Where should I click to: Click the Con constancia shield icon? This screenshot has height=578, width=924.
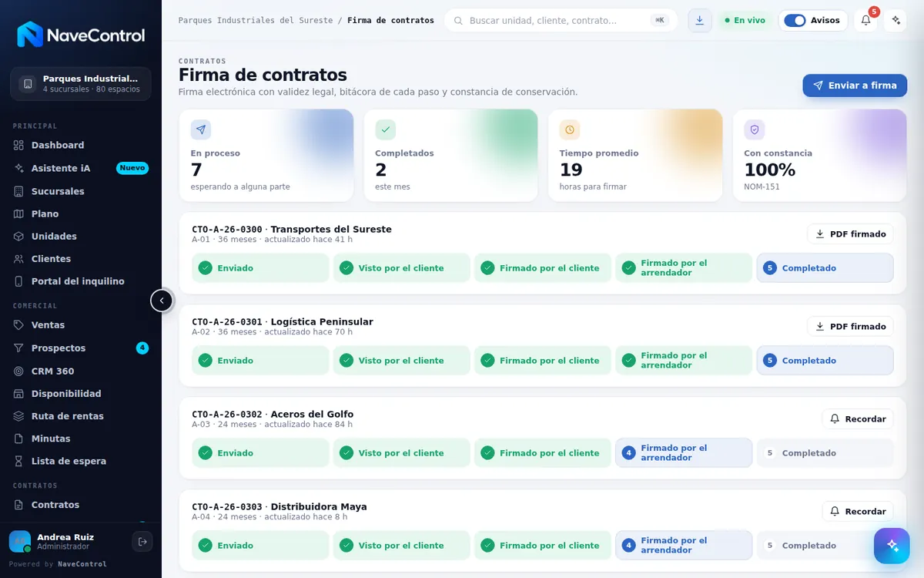[755, 129]
